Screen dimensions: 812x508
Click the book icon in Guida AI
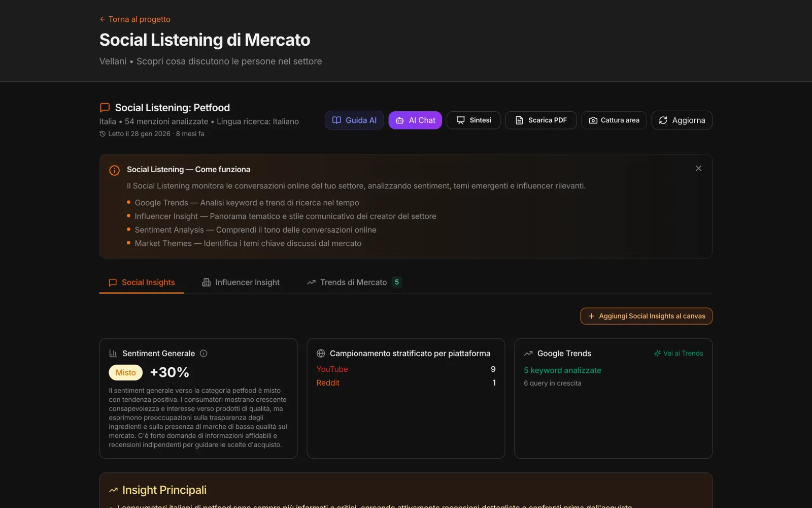(336, 120)
